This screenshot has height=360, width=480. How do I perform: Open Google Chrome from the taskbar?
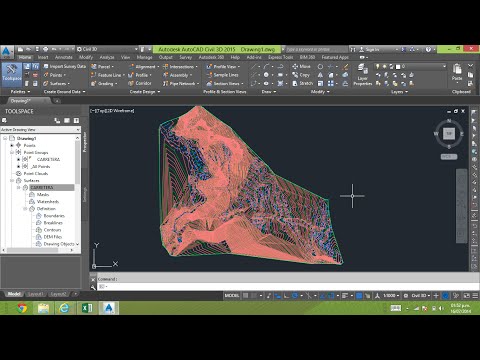22,308
